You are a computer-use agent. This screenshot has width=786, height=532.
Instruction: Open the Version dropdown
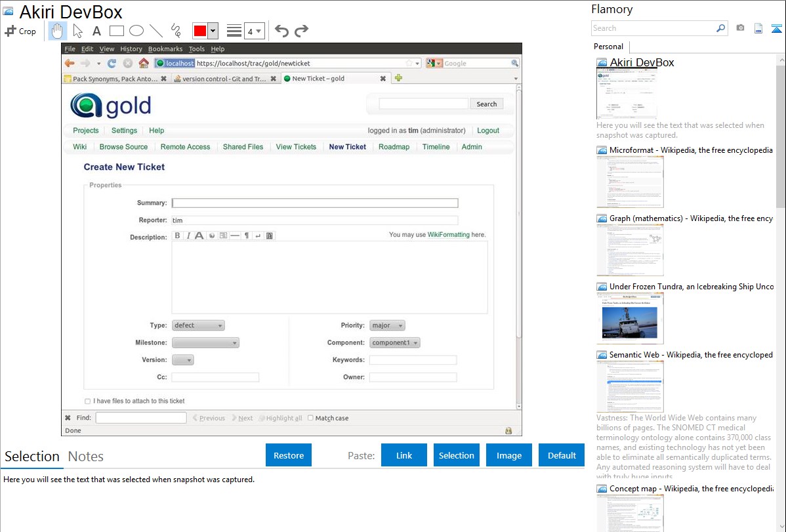(x=182, y=360)
